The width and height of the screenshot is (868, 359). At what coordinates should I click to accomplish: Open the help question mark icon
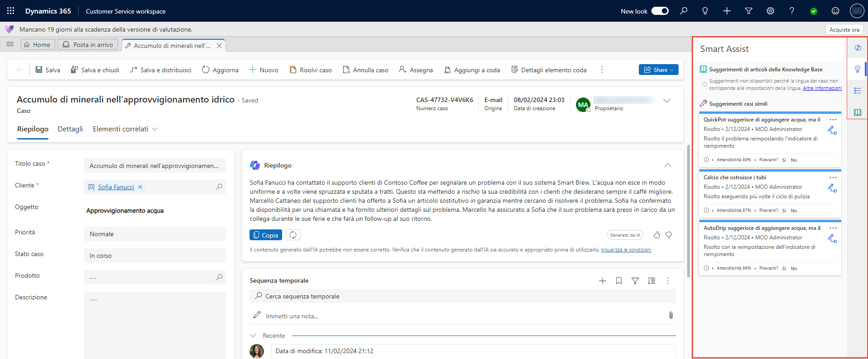(792, 11)
